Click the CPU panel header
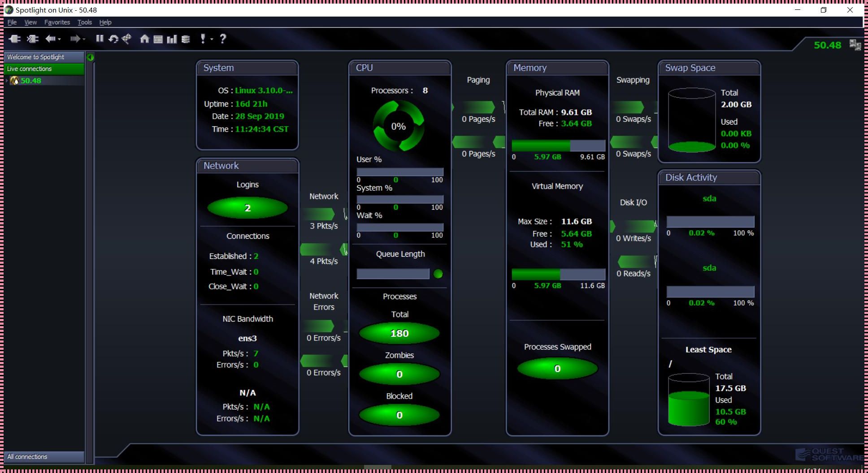 pyautogui.click(x=399, y=68)
